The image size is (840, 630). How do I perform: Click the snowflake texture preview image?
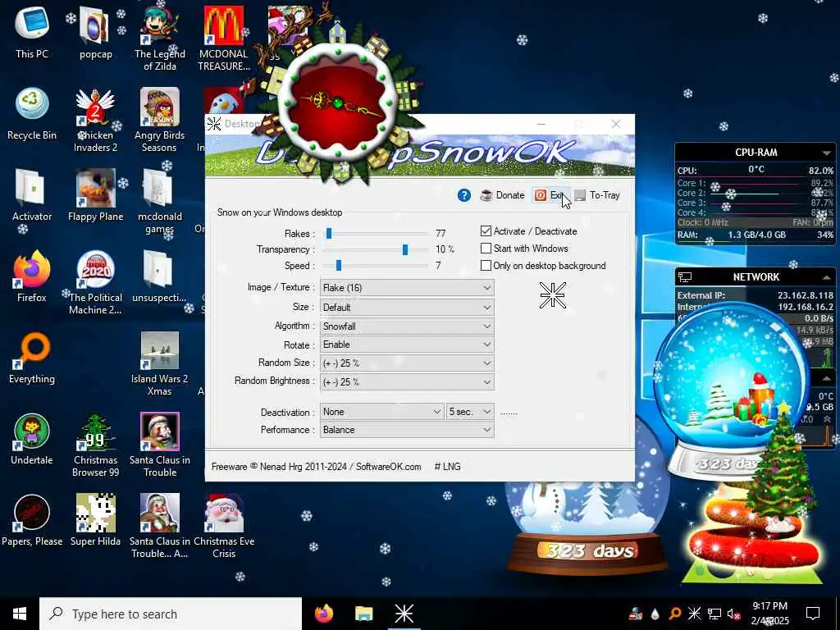coord(552,294)
